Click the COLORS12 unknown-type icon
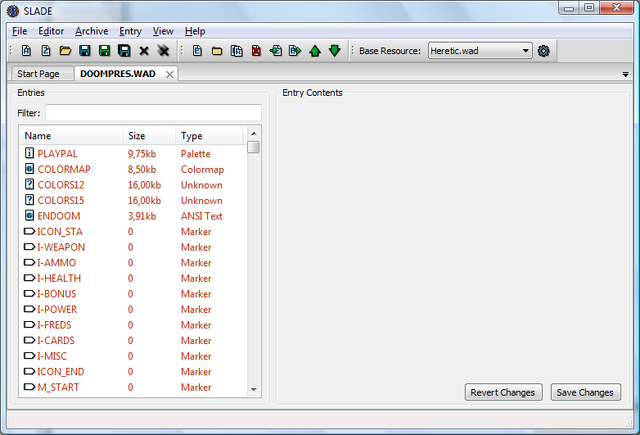Viewport: 640px width, 435px height. 29,184
